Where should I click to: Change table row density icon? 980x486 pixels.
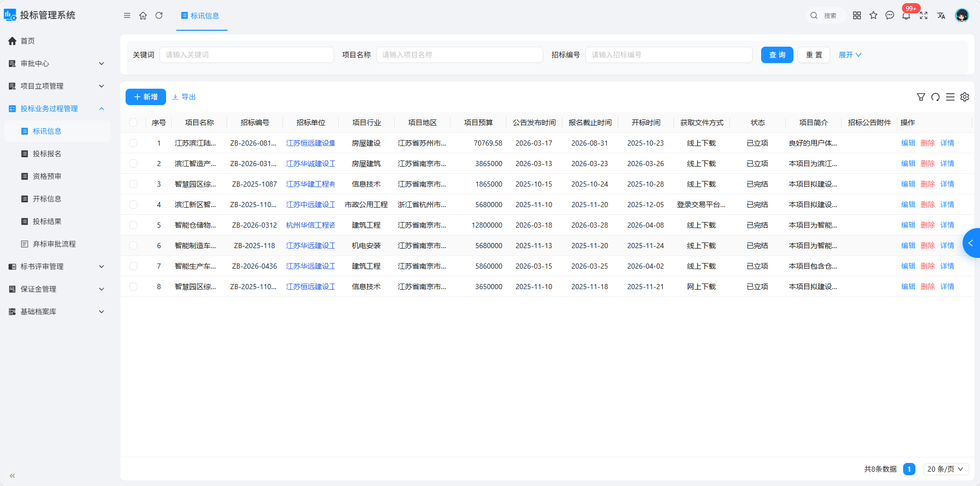pos(950,97)
